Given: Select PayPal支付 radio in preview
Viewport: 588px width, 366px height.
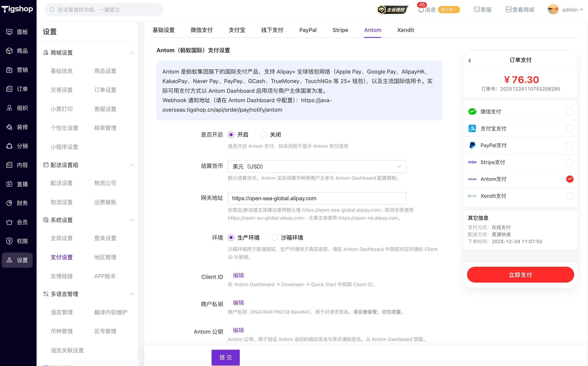Looking at the screenshot, I should [x=569, y=145].
